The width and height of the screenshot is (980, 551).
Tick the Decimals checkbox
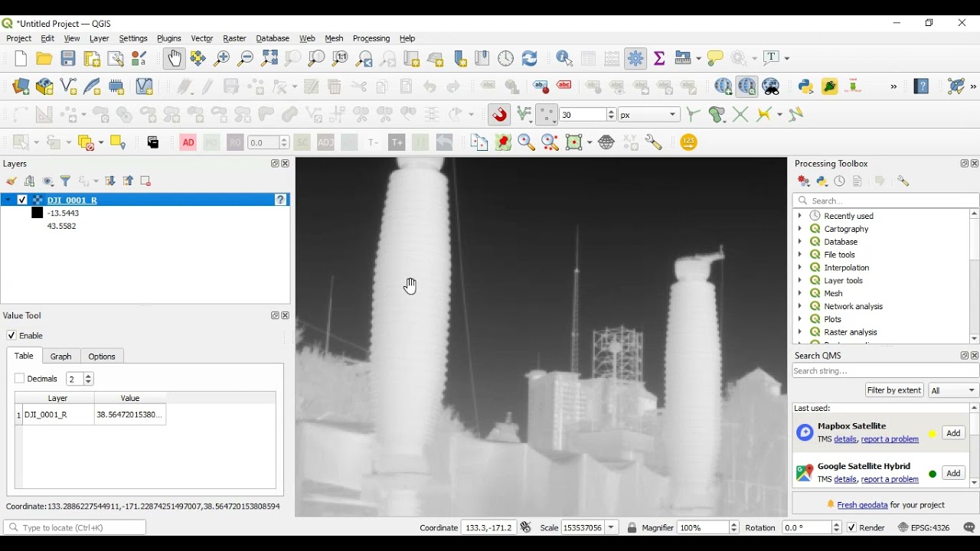tap(20, 379)
